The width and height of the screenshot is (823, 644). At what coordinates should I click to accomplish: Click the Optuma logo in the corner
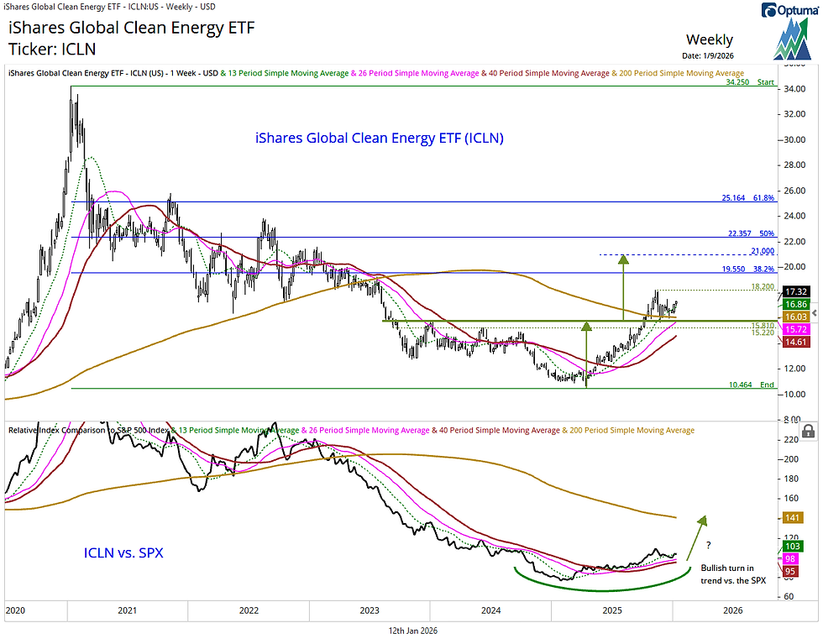click(x=790, y=30)
